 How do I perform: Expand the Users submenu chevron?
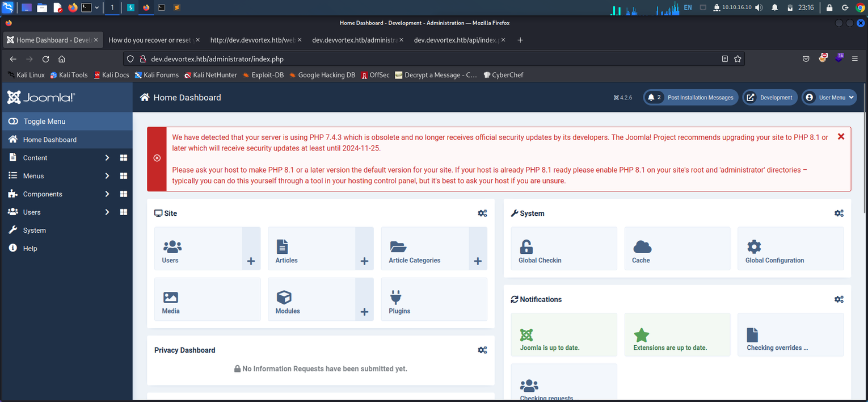tap(107, 212)
